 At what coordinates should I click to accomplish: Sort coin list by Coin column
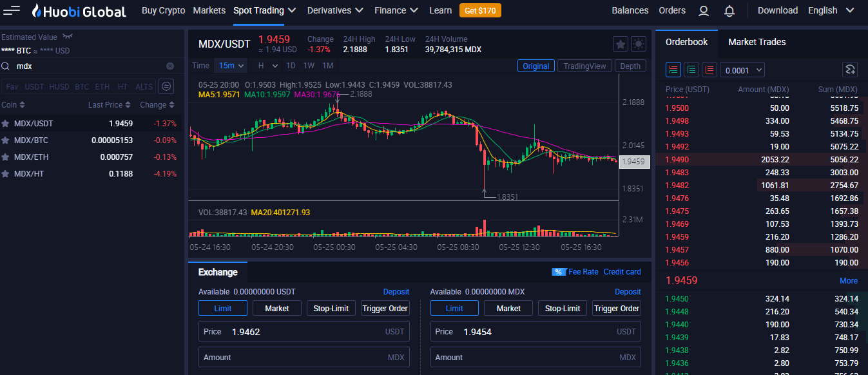(x=13, y=105)
